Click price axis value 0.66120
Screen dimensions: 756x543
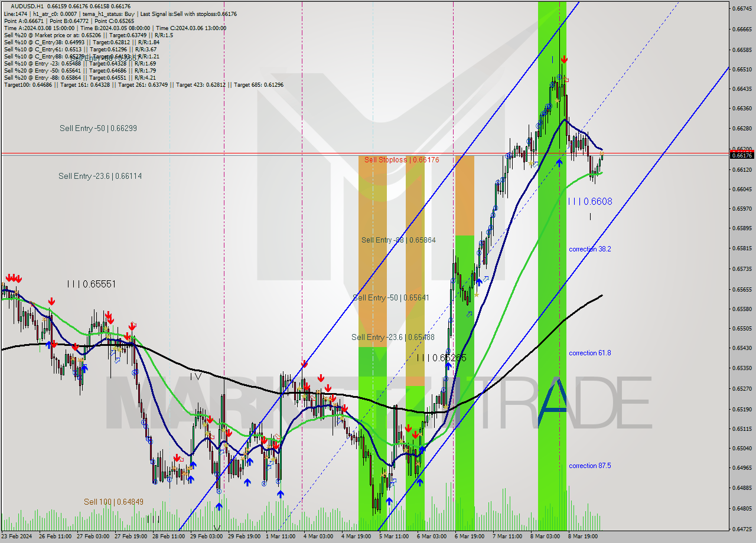(x=742, y=169)
